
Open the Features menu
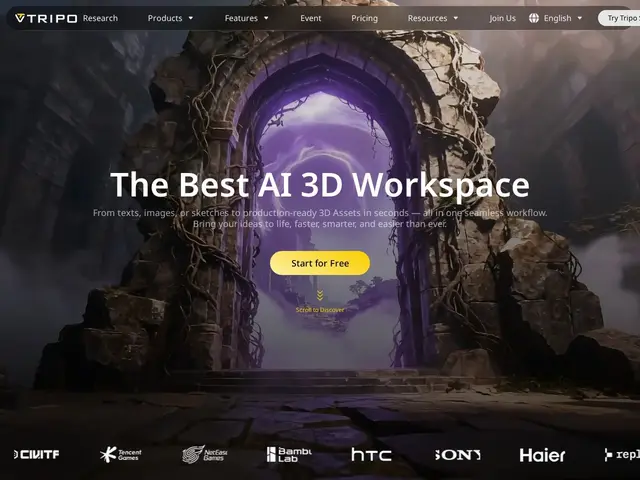(241, 18)
